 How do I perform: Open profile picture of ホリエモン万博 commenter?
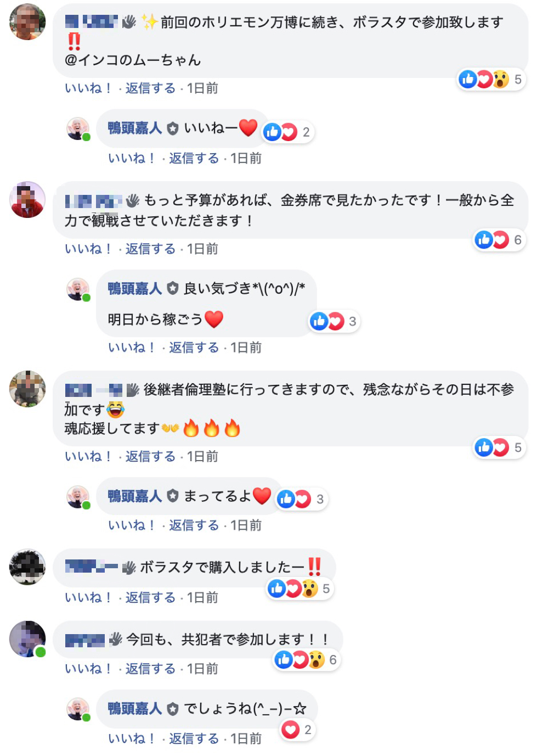click(27, 21)
